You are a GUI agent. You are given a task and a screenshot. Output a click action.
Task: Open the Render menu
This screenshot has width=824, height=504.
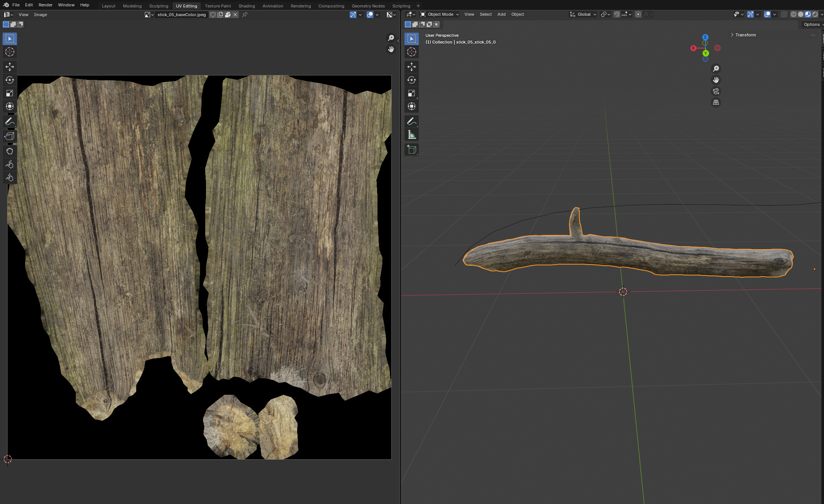click(x=45, y=5)
